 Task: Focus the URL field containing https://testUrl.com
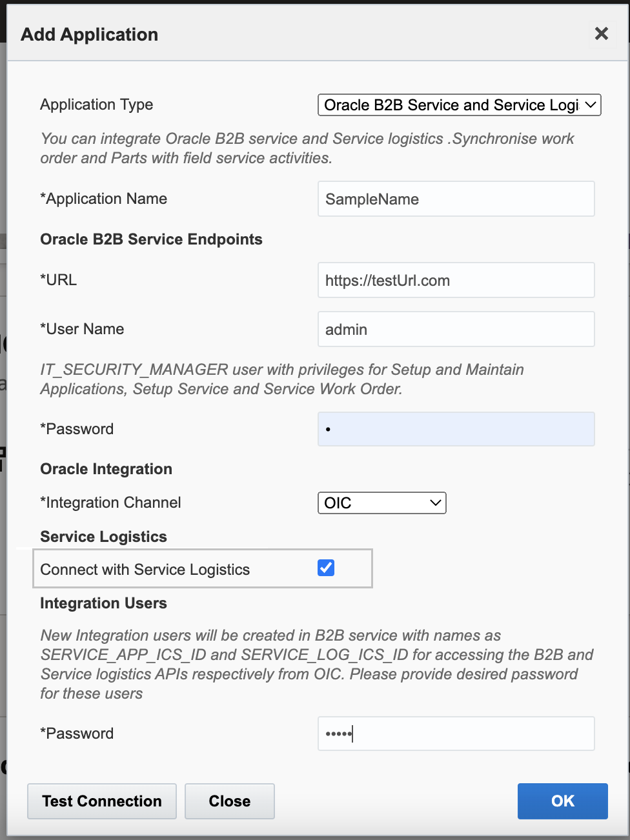(x=456, y=280)
